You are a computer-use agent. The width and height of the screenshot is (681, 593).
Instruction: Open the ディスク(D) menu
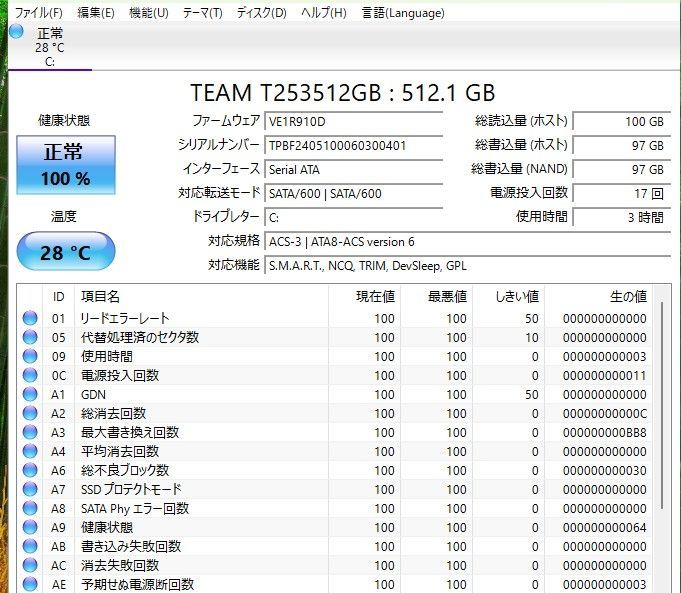point(261,13)
